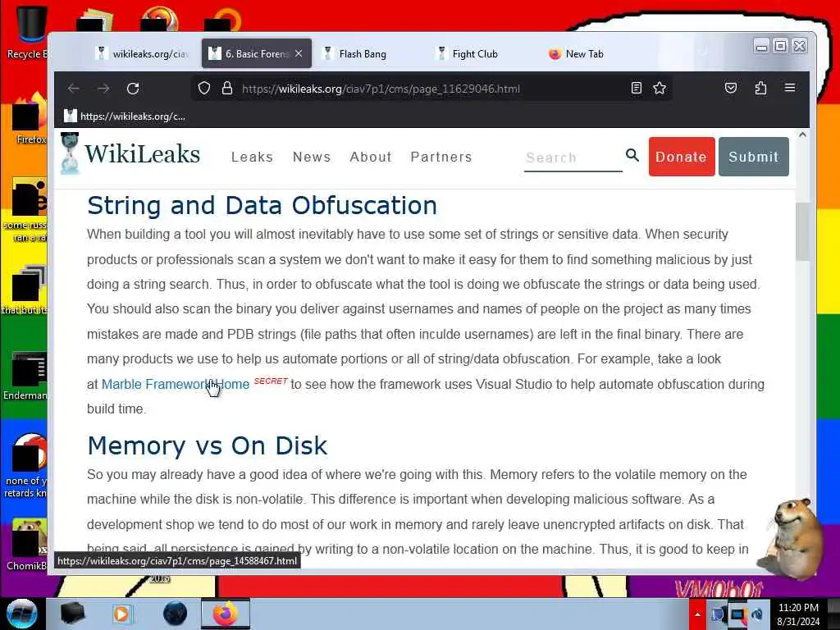This screenshot has height=630, width=840.
Task: Click the gopher character on the desktop
Action: 792,538
